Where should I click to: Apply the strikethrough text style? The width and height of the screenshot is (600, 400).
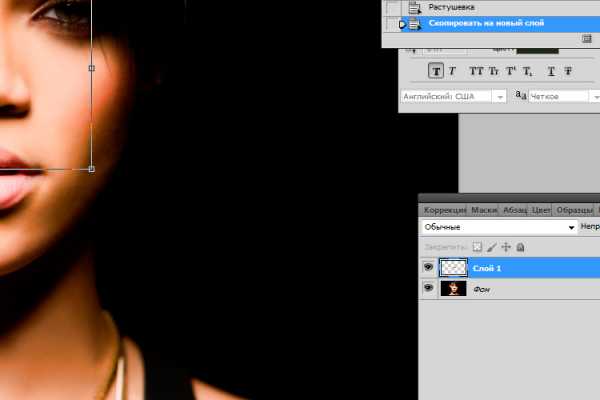click(x=568, y=71)
